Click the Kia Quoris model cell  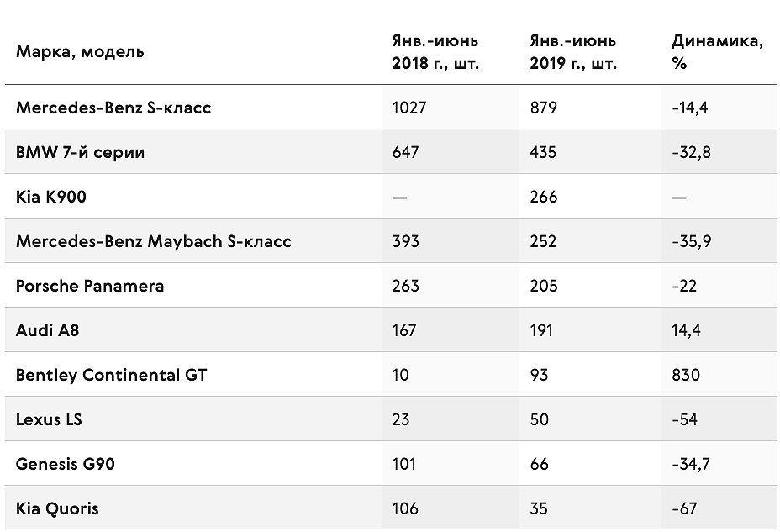pos(57,508)
